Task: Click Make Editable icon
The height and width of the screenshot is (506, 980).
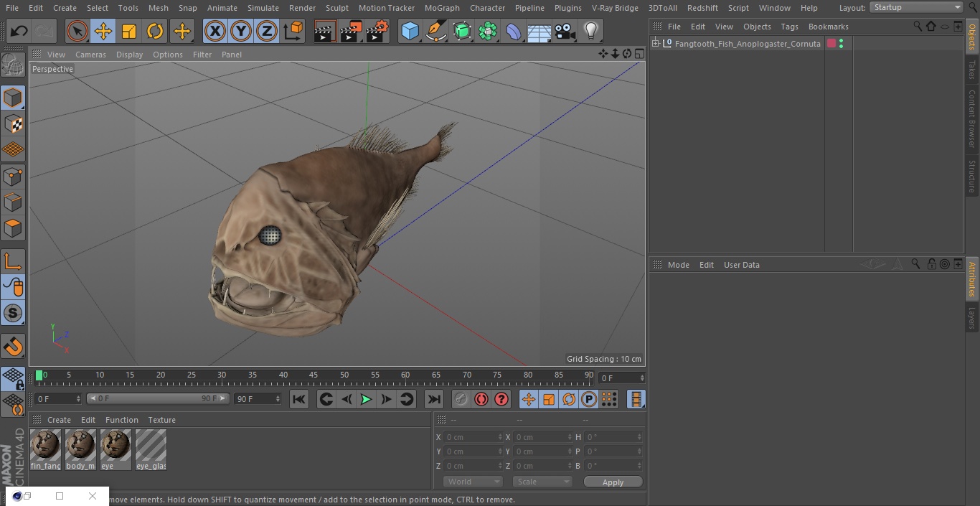Action: click(x=13, y=65)
